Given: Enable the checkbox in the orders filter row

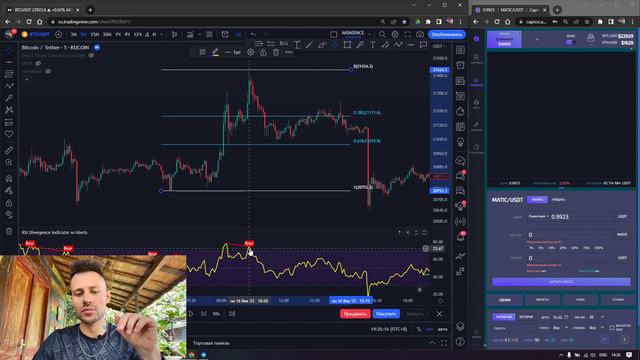Looking at the screenshot, I should [612, 328].
